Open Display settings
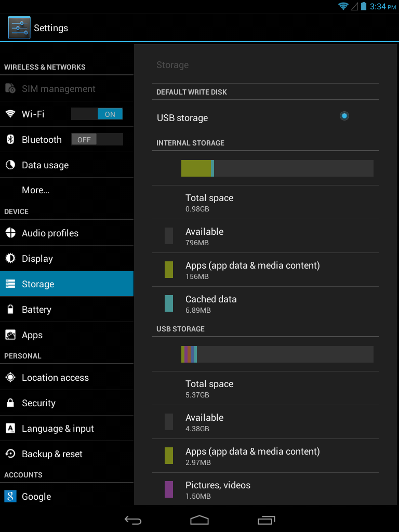The height and width of the screenshot is (532, 399). pos(66,259)
